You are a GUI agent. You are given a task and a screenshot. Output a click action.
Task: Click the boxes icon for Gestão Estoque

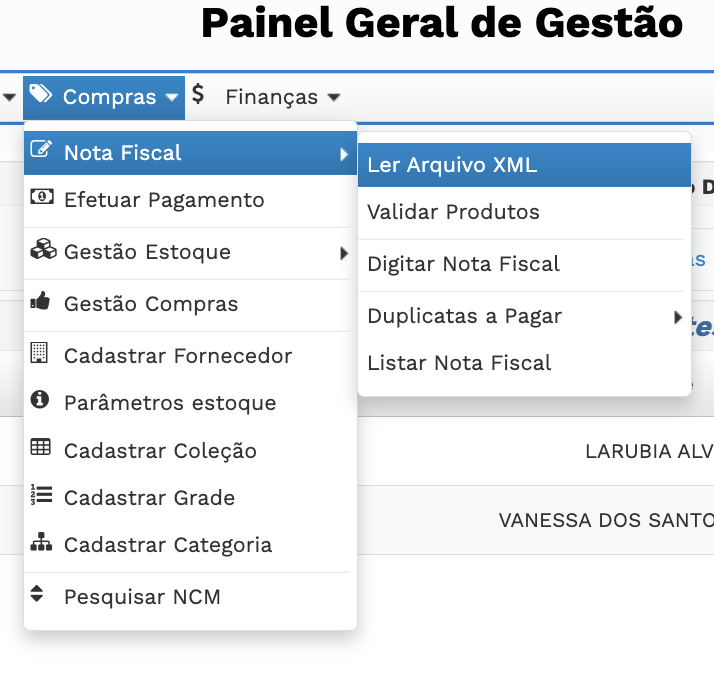click(x=42, y=251)
